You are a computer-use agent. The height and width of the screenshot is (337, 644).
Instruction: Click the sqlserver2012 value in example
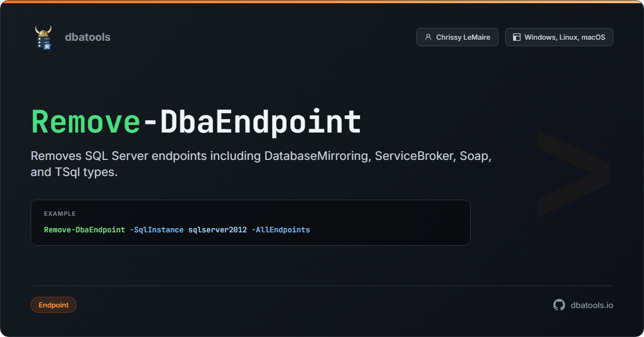pos(217,230)
